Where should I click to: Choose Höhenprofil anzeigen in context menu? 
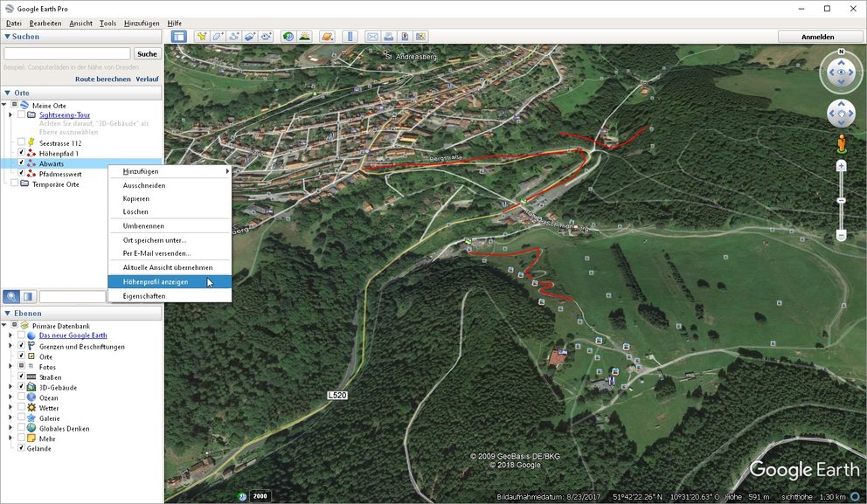(x=170, y=282)
